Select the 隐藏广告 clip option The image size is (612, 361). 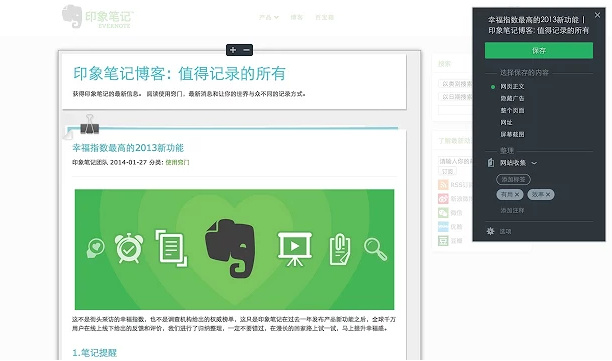(512, 98)
